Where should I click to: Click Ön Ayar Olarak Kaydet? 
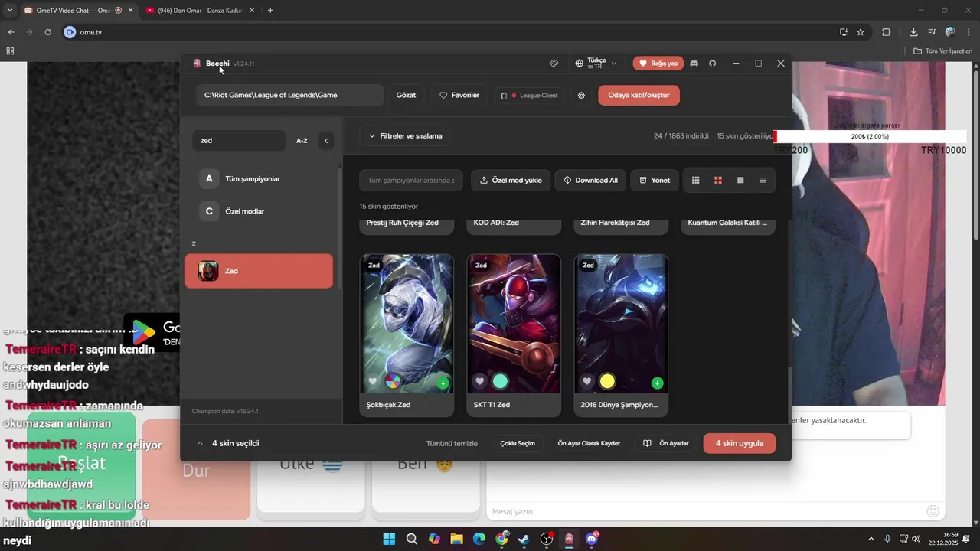(589, 444)
